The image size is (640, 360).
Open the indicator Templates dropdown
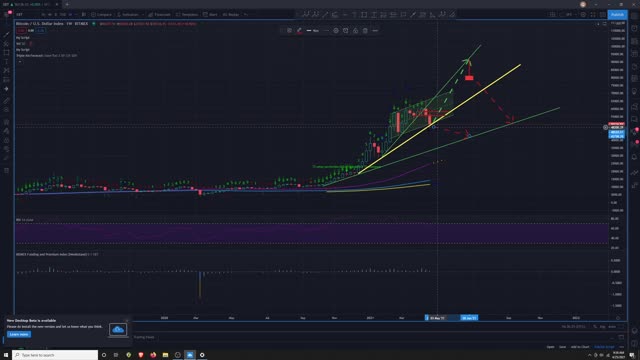(x=187, y=15)
